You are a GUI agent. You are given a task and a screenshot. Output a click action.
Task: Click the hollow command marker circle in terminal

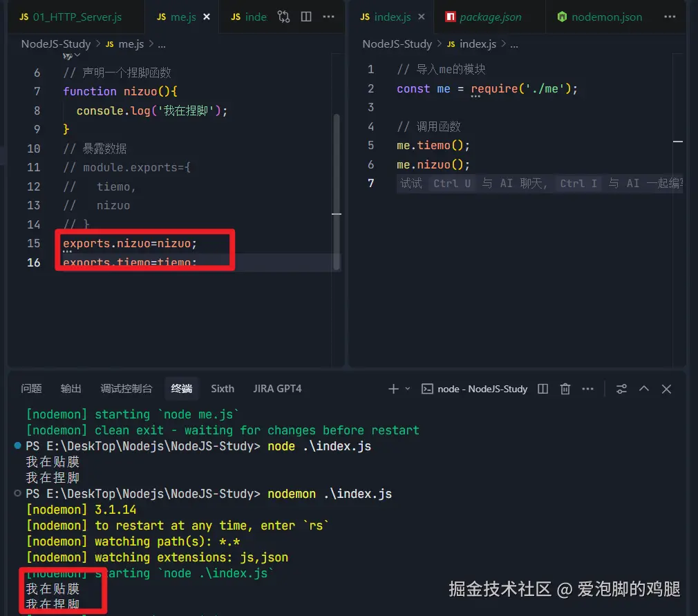(x=17, y=493)
